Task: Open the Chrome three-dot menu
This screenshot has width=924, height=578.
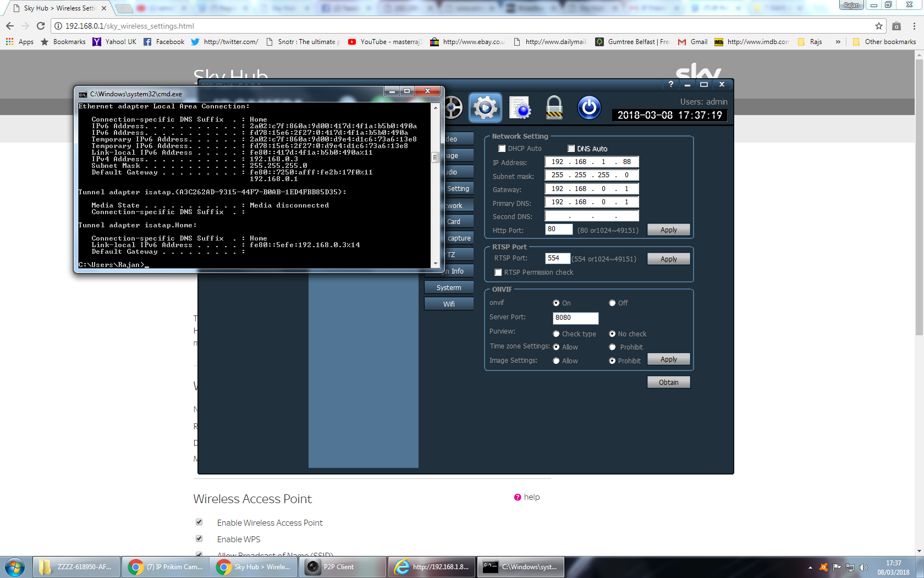Action: click(x=914, y=26)
